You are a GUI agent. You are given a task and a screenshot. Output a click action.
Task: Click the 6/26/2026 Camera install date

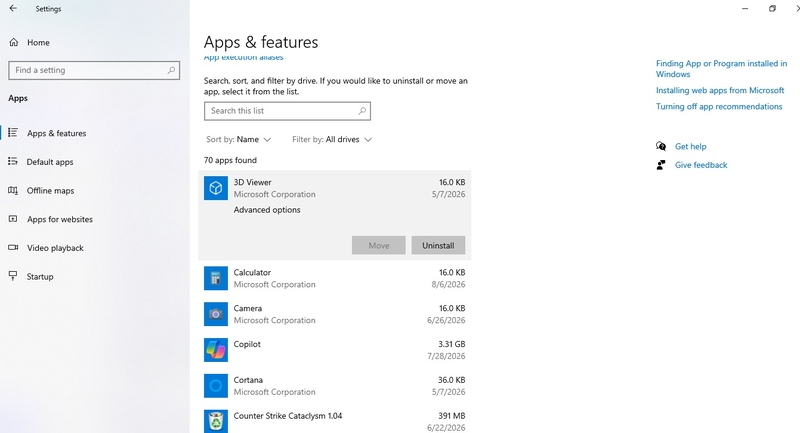pos(446,320)
